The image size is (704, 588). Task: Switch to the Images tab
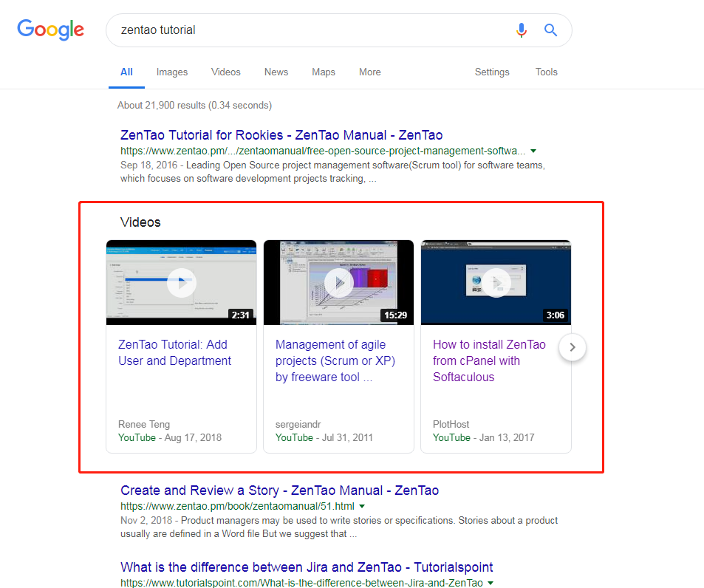tap(172, 72)
